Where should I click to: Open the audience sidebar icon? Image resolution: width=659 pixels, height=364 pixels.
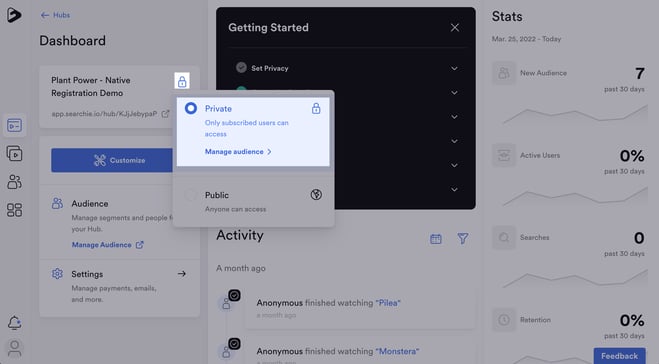tap(14, 182)
